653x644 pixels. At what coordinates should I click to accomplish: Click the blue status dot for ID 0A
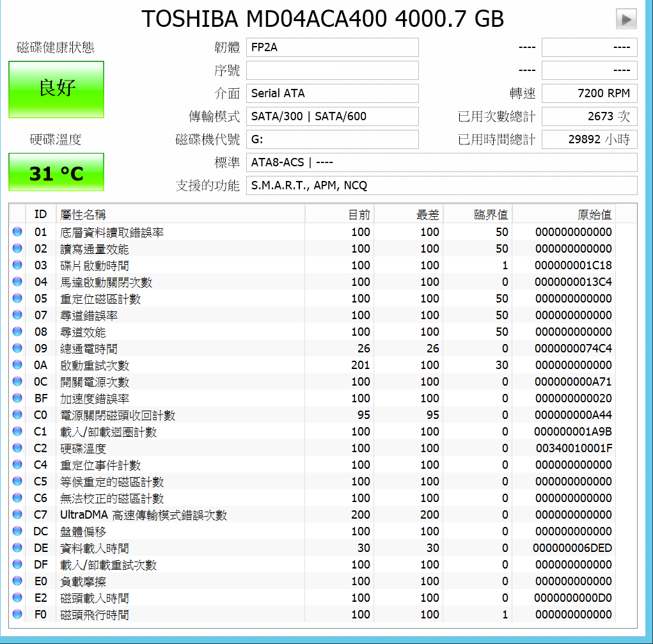(17, 365)
